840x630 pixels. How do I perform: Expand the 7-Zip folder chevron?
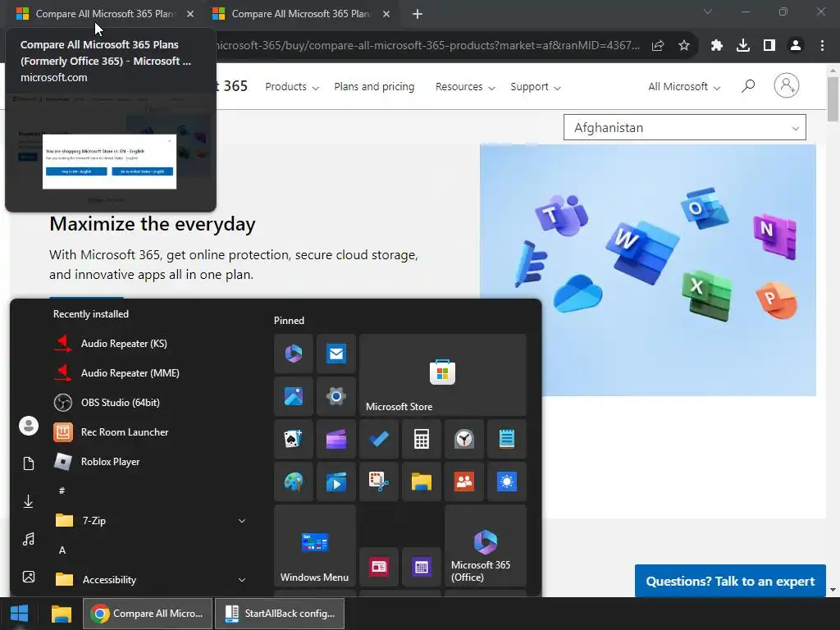click(242, 521)
